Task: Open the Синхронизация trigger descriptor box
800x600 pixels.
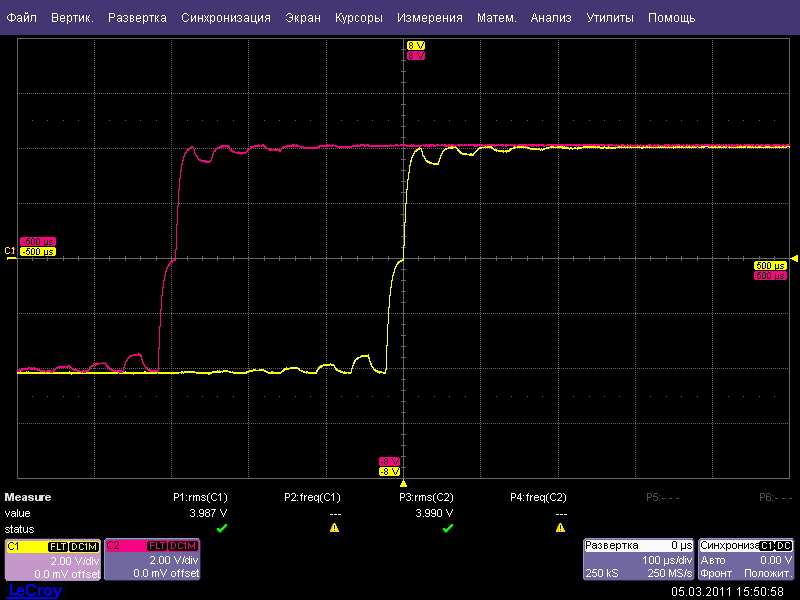Action: point(746,560)
